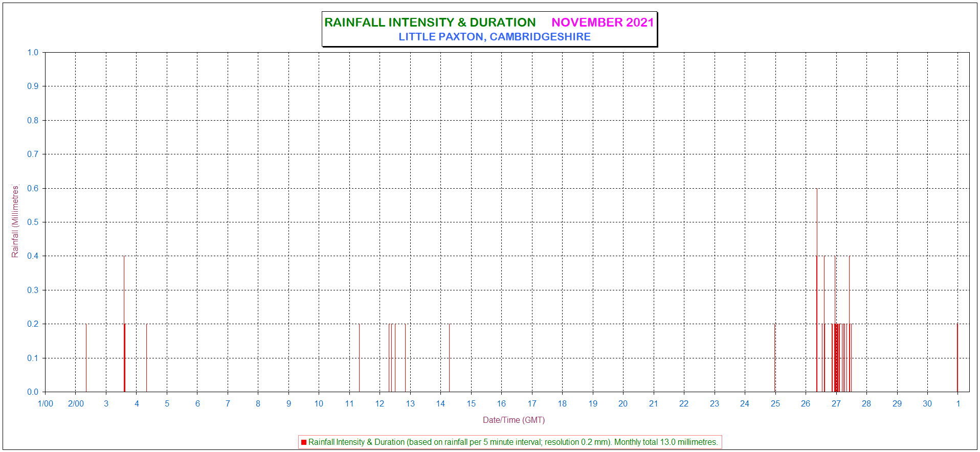Viewport: 980px width, 452px height.
Task: Click the x-axis date label 7
Action: (x=228, y=404)
